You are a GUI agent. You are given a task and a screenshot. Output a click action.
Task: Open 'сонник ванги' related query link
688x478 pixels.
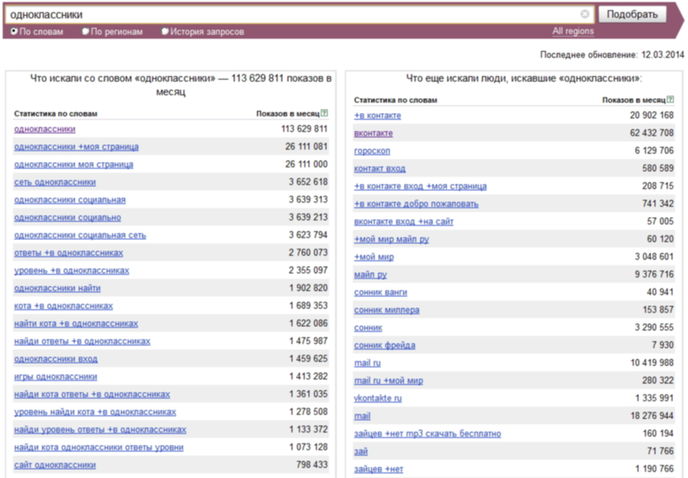380,292
